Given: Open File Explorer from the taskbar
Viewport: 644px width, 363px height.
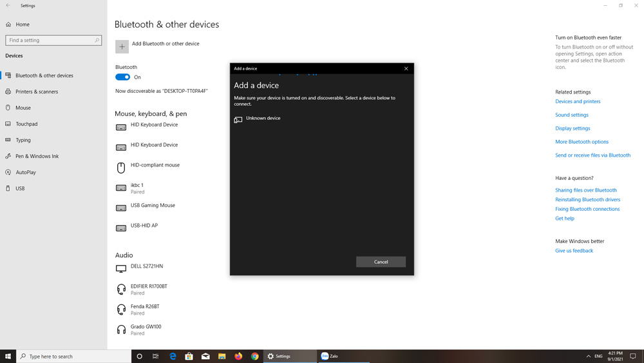Looking at the screenshot, I should coord(222,357).
